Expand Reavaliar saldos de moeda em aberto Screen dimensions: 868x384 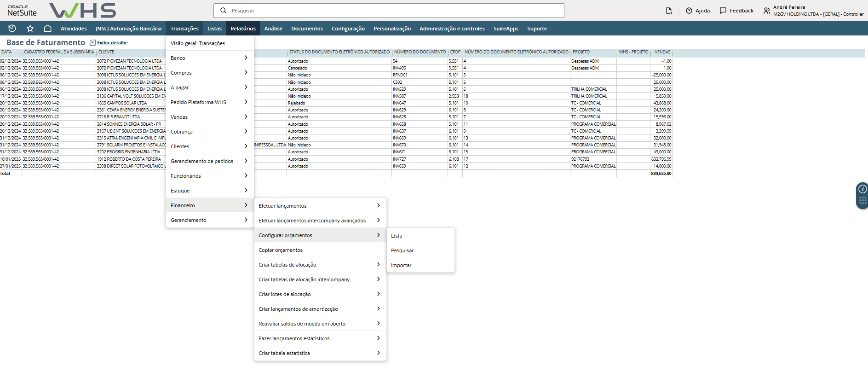320,324
